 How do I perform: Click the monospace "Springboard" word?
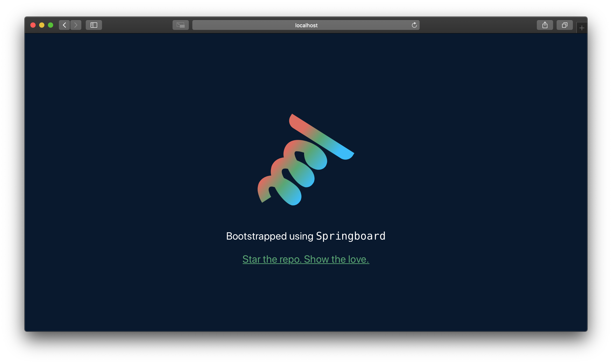click(x=351, y=236)
